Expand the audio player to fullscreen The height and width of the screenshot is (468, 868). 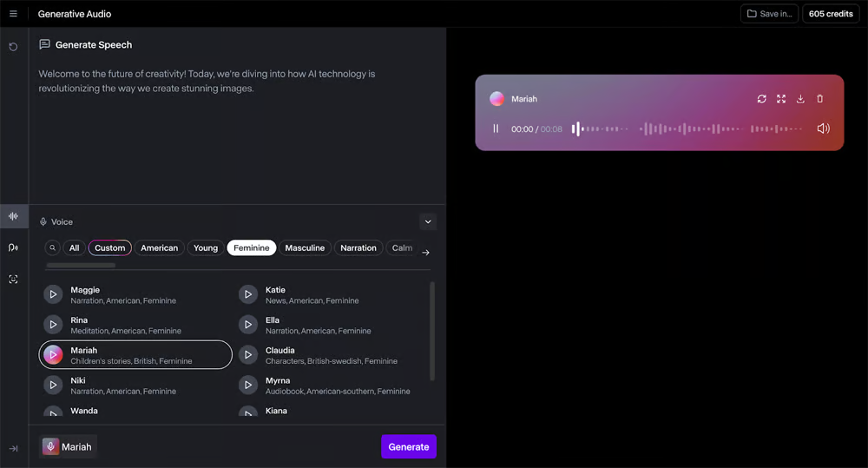tap(781, 99)
